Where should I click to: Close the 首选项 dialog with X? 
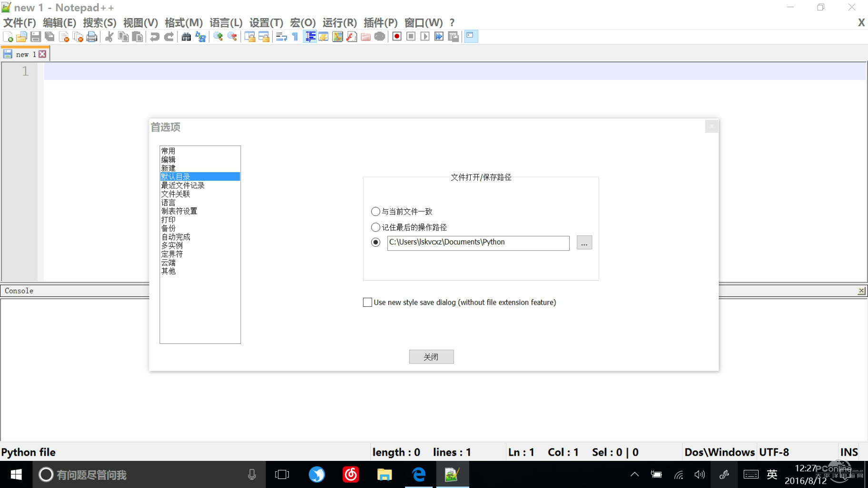pyautogui.click(x=711, y=126)
